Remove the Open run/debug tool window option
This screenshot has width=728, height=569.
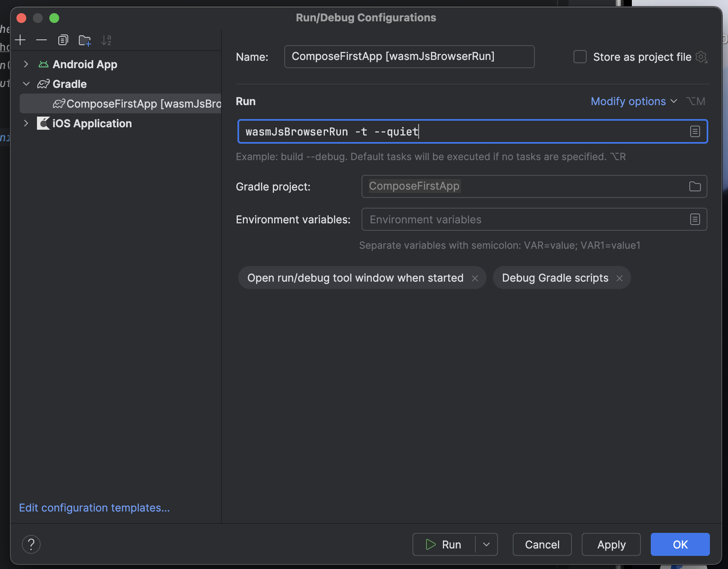pyautogui.click(x=475, y=278)
